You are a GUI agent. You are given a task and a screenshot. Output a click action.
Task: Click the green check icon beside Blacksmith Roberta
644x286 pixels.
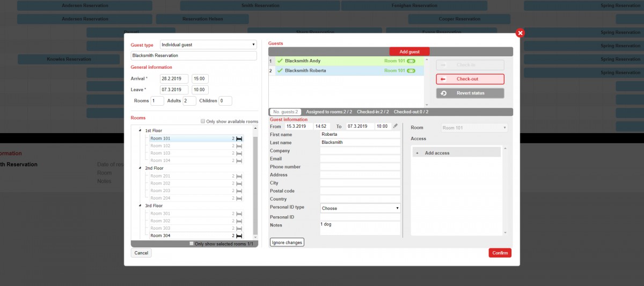[280, 71]
